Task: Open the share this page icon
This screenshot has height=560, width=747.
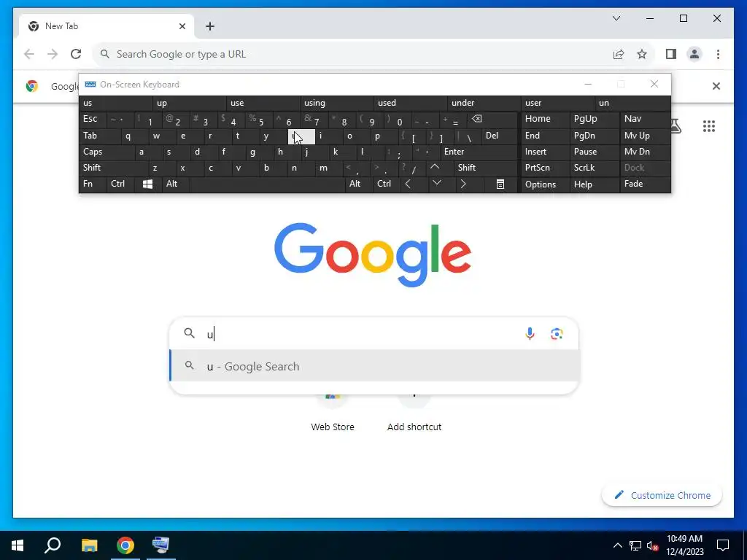Action: point(619,54)
